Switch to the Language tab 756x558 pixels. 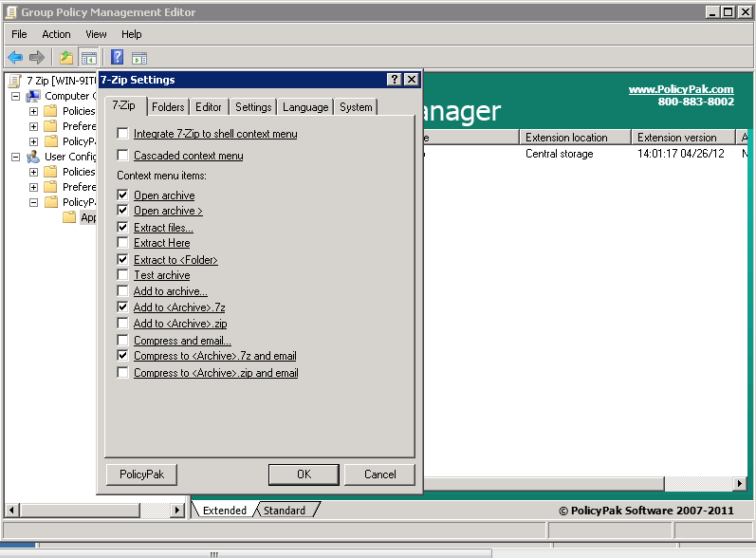pos(305,107)
